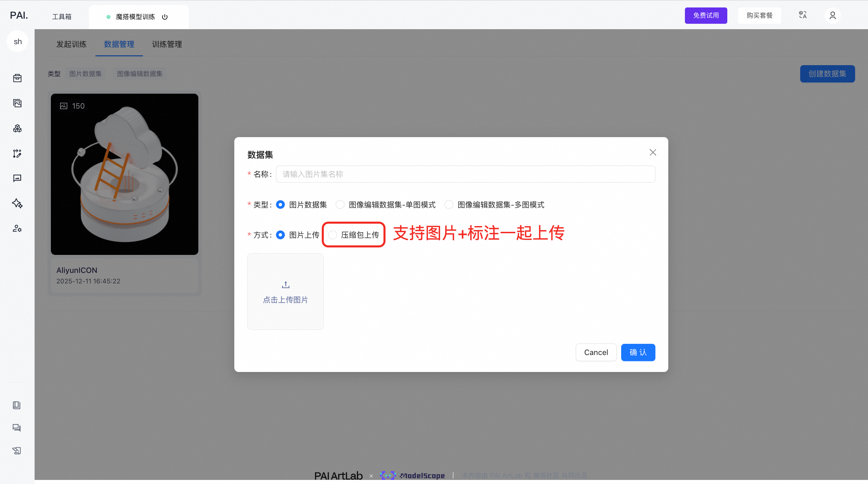
Task: Switch language with the translate icon
Action: pyautogui.click(x=803, y=15)
